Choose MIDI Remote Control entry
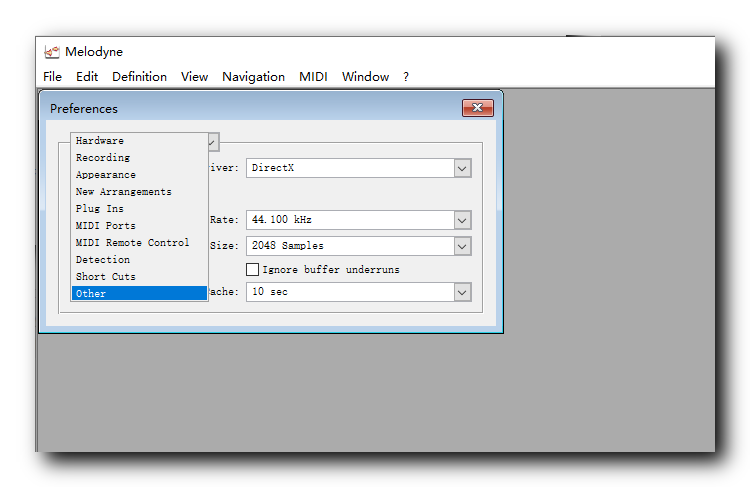750x487 pixels. tap(139, 243)
